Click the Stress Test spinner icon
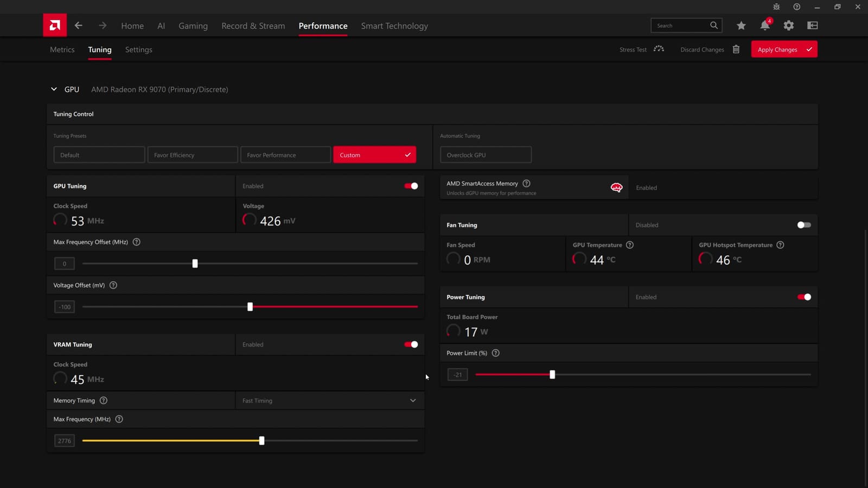 659,49
